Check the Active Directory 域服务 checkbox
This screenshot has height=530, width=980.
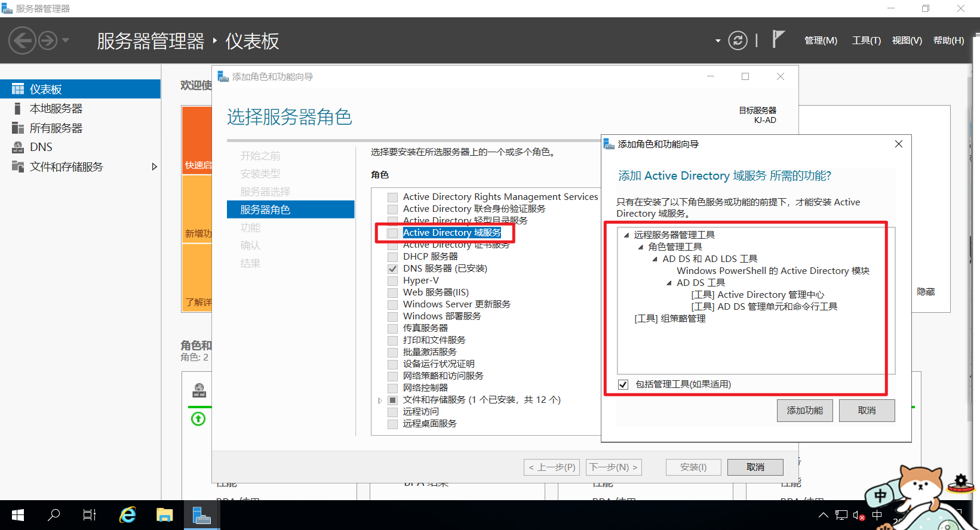coord(392,233)
